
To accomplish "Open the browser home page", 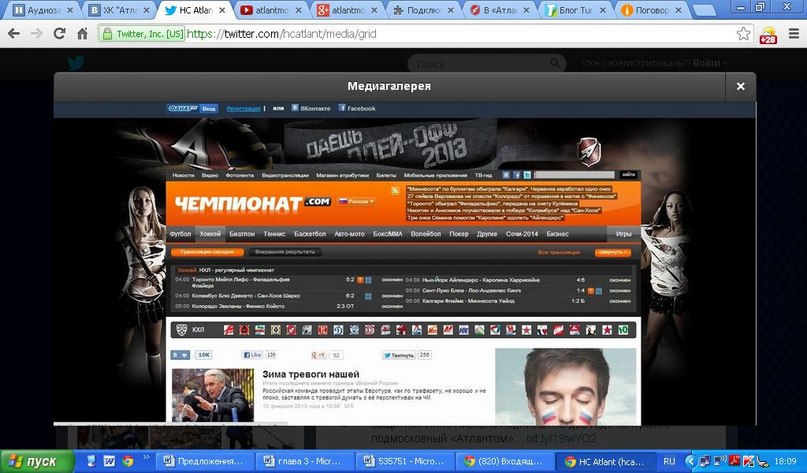I will coord(82,34).
